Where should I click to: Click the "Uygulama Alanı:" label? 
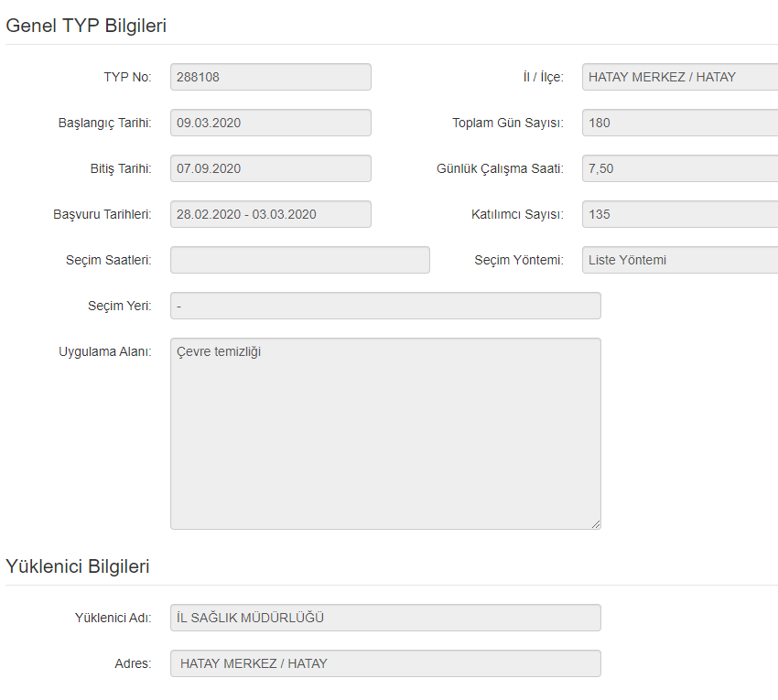pos(104,351)
